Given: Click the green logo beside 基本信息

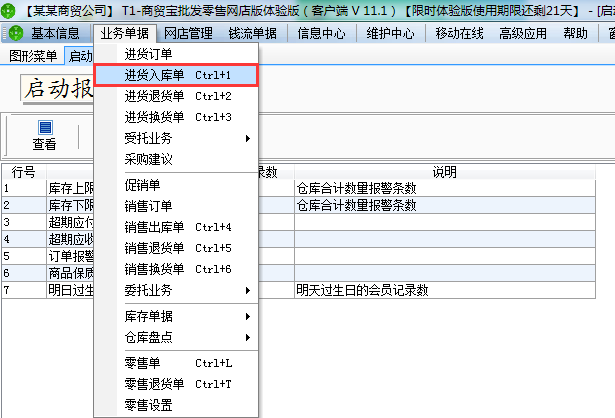Looking at the screenshot, I should pyautogui.click(x=16, y=33).
